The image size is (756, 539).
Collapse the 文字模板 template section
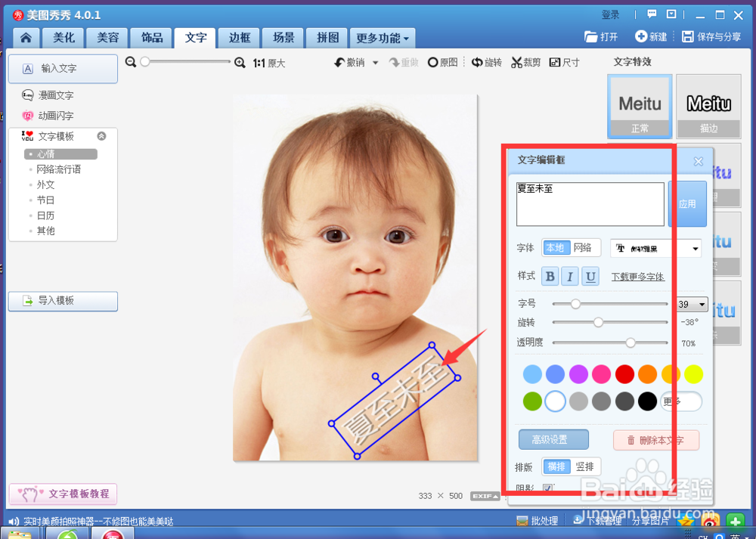pos(101,136)
